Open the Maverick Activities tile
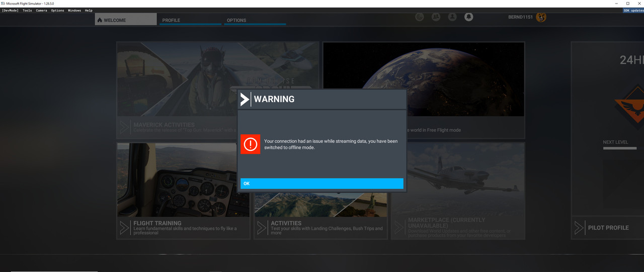Screen dimensions: 644x272 [217, 90]
